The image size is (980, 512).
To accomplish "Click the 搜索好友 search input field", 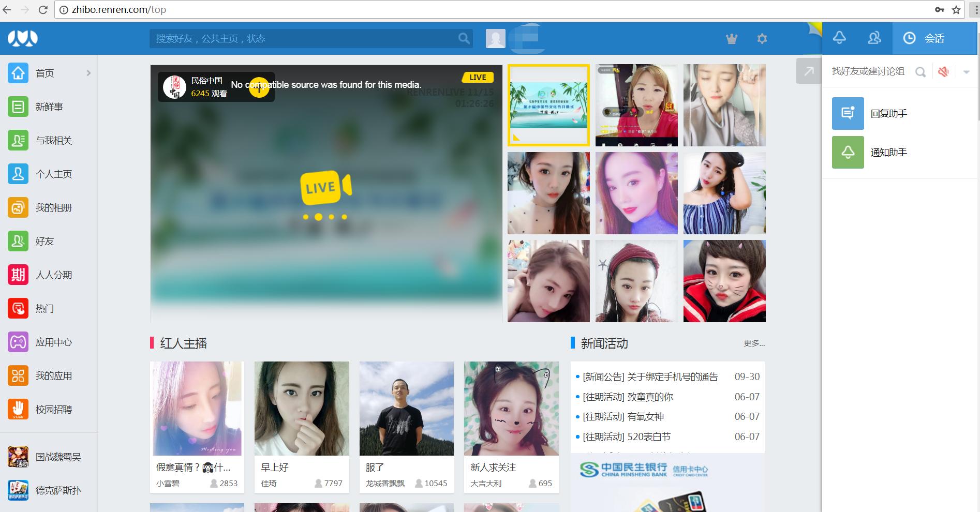I will click(303, 38).
